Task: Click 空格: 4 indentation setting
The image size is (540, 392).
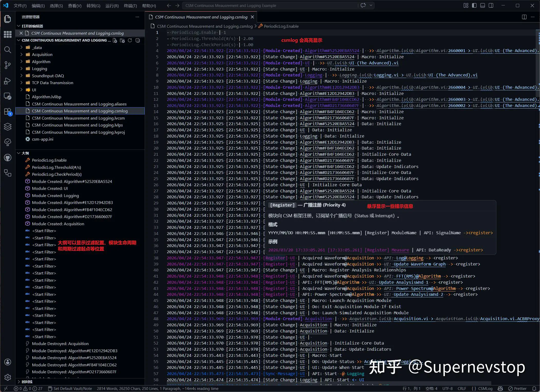Action: tap(431, 389)
